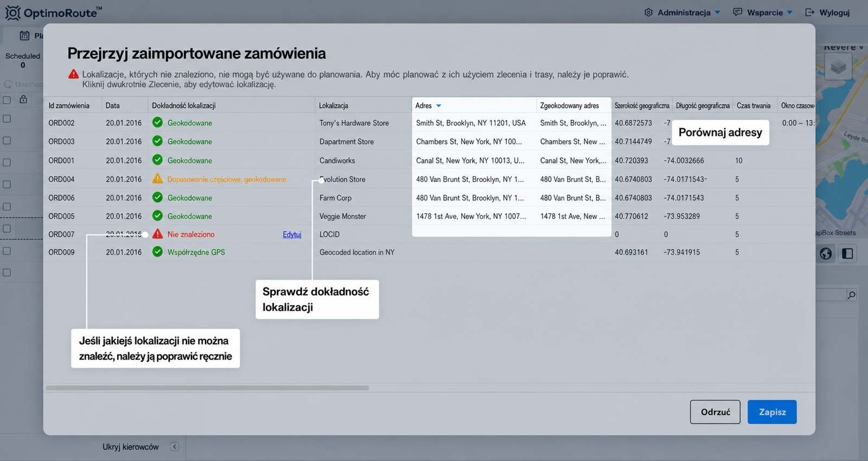
Task: Click the OptimoRoute logo icon
Action: pos(13,12)
